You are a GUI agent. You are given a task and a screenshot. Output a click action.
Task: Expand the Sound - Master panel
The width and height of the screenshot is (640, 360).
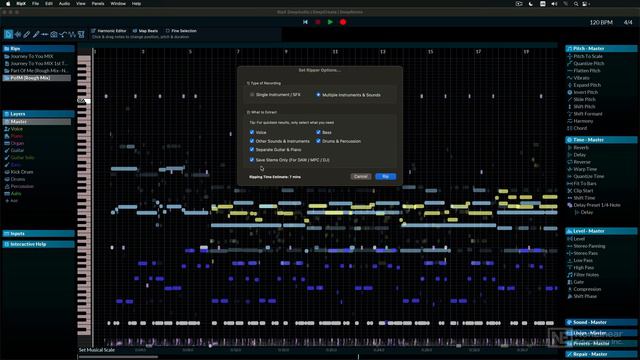coord(601,322)
